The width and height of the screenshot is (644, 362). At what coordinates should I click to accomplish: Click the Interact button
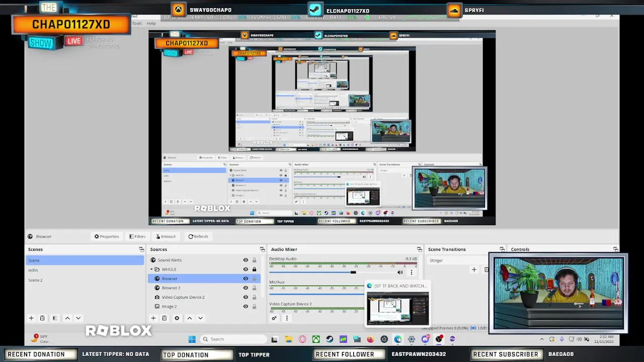click(x=166, y=236)
